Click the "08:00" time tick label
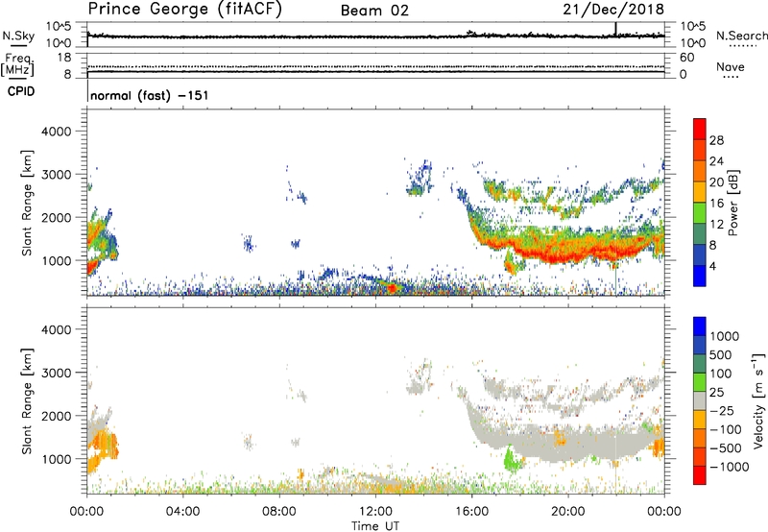Screen dimensions: 768x532 279,512
